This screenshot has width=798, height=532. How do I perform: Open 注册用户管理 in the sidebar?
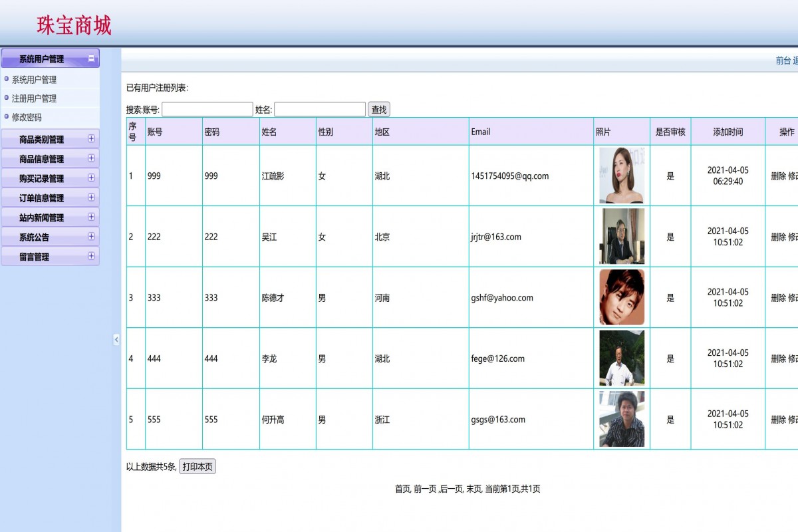(34, 98)
